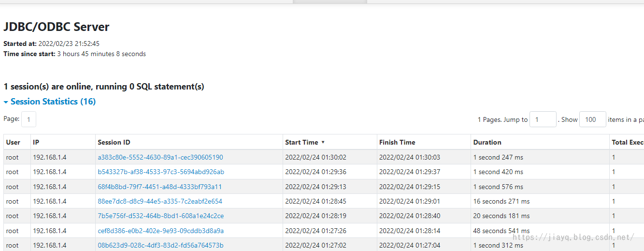
Task: Open session 08b623d9-028c-4df3-83d2-fd56a764573b
Action: click(x=160, y=245)
